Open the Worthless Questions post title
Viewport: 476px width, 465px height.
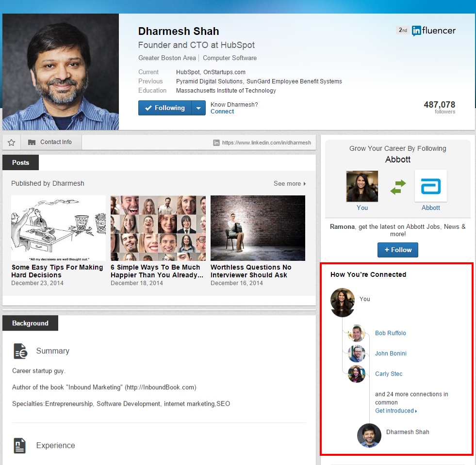[251, 271]
